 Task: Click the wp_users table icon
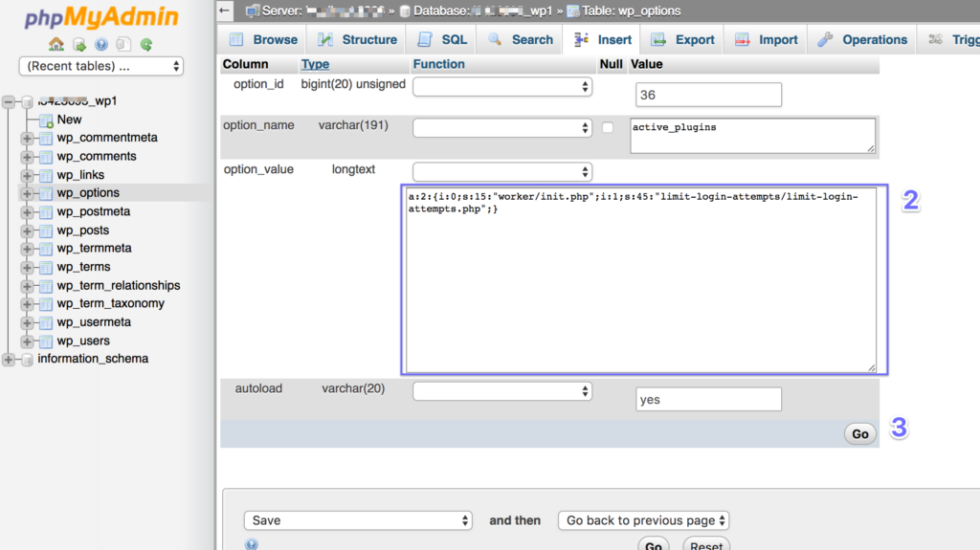point(46,341)
